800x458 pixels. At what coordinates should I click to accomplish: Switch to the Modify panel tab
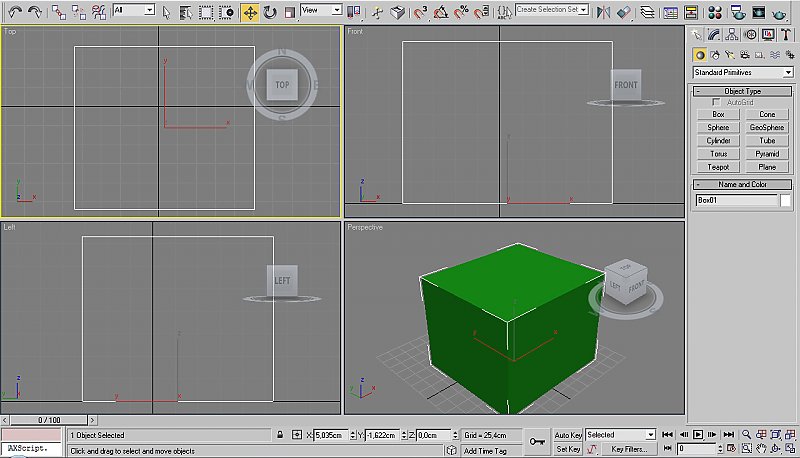click(714, 34)
